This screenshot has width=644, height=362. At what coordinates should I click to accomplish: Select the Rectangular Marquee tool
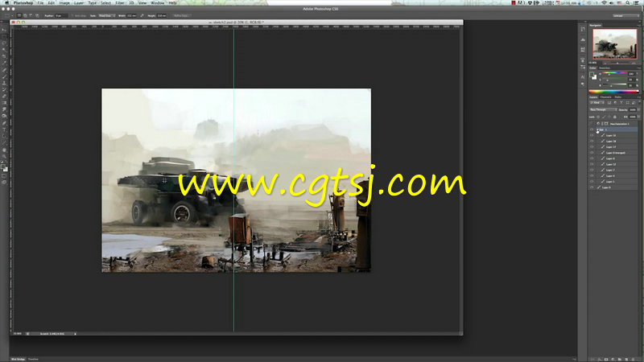[x=4, y=36]
